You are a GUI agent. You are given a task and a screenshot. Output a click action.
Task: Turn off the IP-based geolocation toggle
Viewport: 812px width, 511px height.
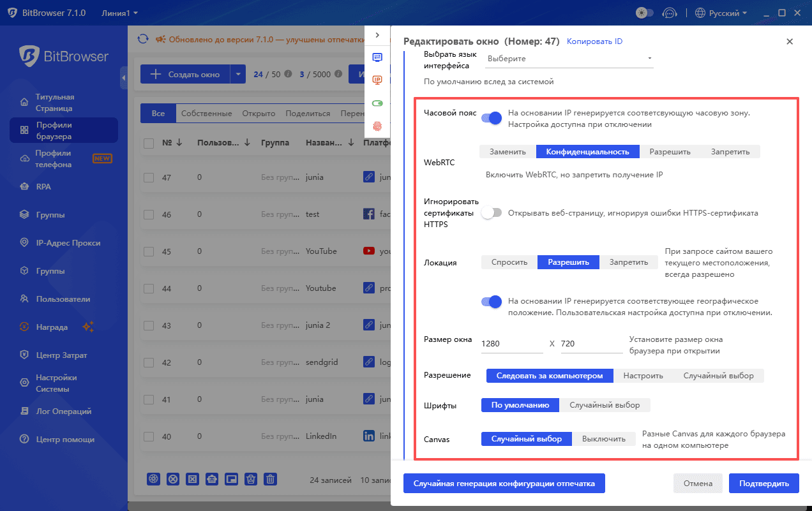[490, 301]
